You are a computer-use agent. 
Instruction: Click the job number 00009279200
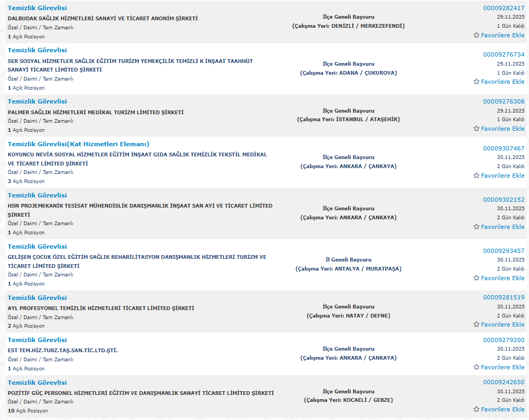click(x=503, y=340)
